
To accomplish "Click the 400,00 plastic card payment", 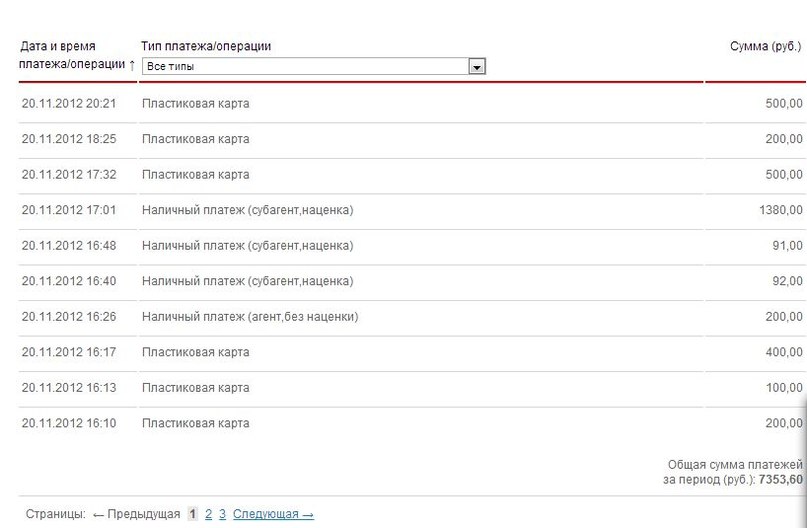I will (x=412, y=352).
